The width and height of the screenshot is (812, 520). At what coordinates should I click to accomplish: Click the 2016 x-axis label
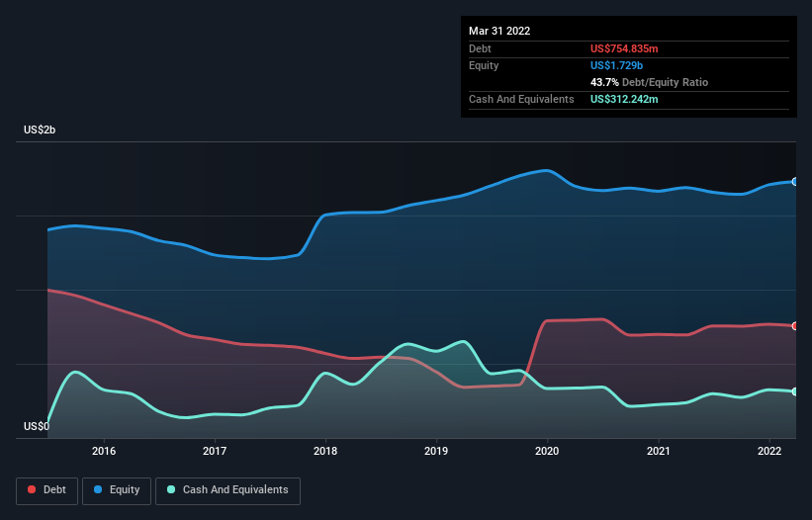coord(104,451)
